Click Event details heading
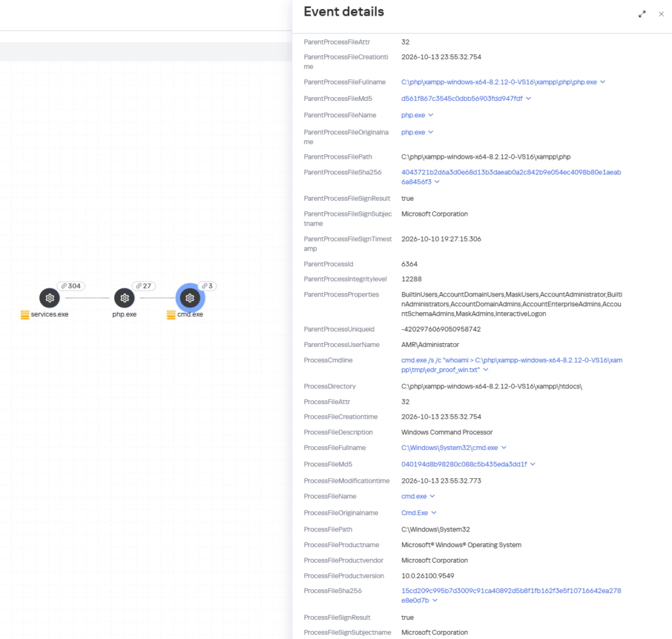The image size is (672, 639). point(344,12)
